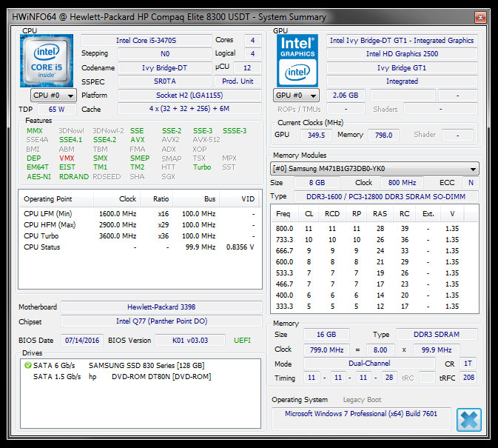Image resolution: width=498 pixels, height=448 pixels.
Task: Click the Intel Core i5 logo image
Action: coord(47,61)
